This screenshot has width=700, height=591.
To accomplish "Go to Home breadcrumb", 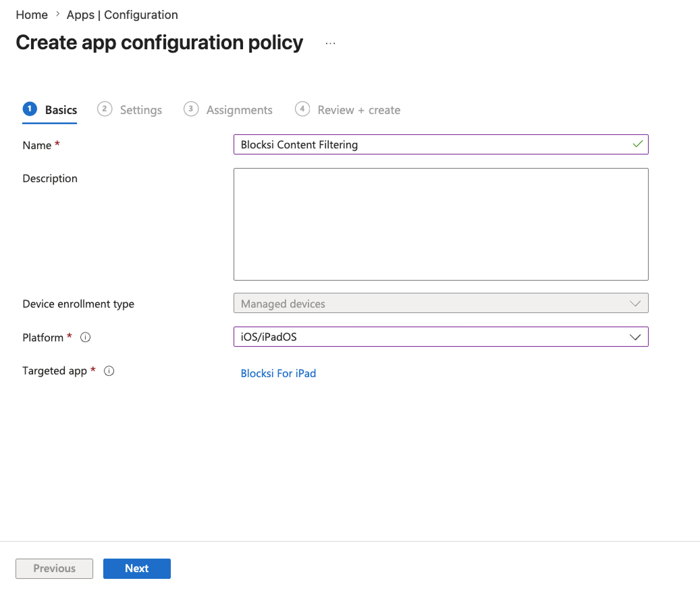I will point(32,15).
